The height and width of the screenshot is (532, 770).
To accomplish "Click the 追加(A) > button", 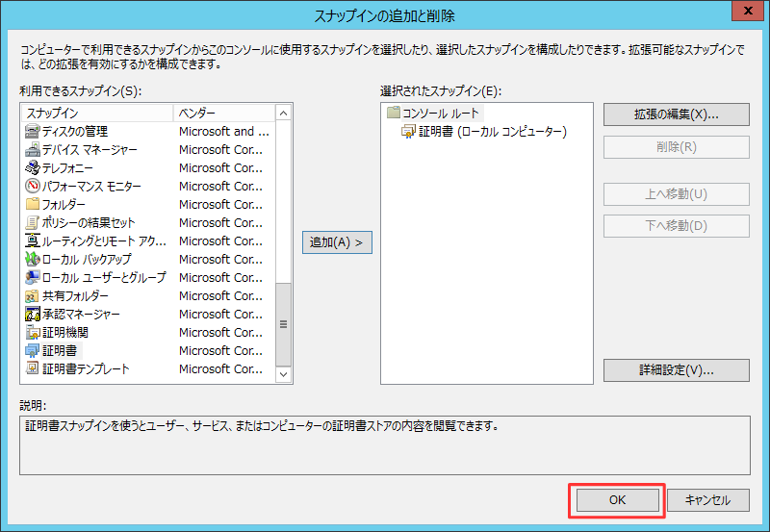I will click(337, 242).
